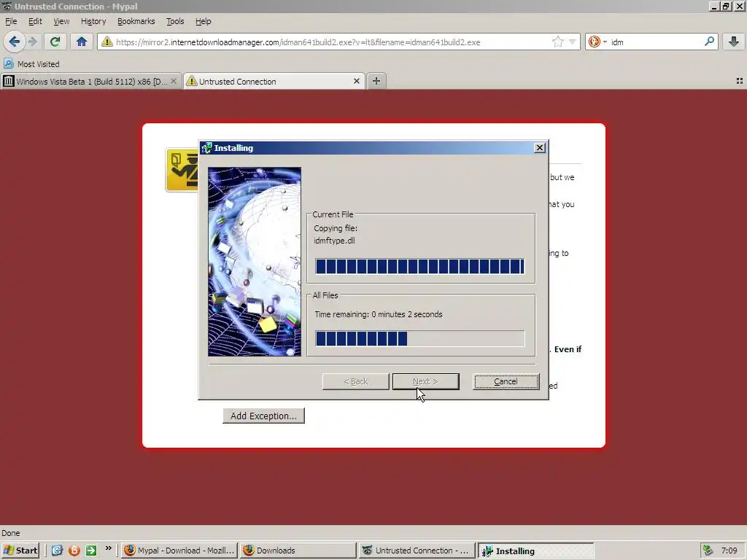747x560 pixels.
Task: Click the Back button in installer
Action: point(355,381)
